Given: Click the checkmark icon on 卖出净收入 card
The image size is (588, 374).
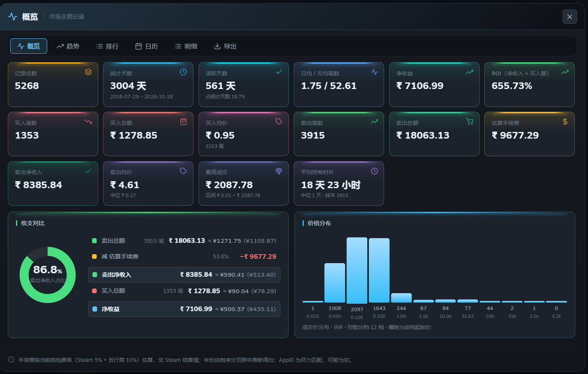Looking at the screenshot, I should coord(88,171).
